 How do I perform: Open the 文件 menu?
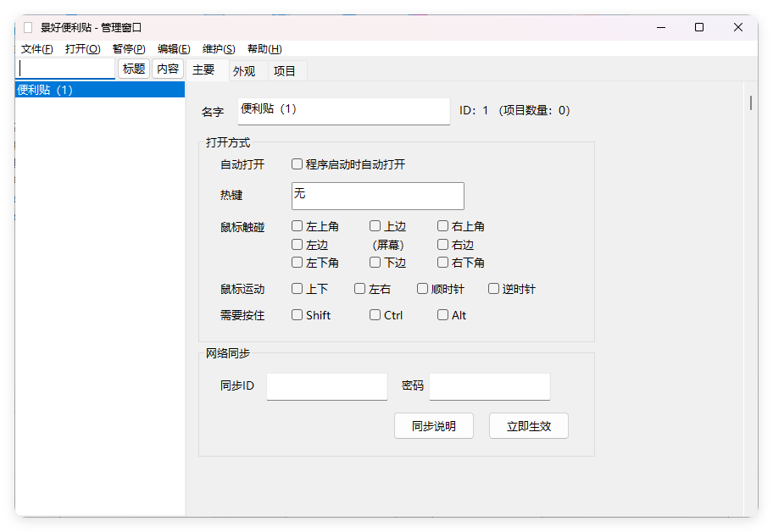coord(36,48)
